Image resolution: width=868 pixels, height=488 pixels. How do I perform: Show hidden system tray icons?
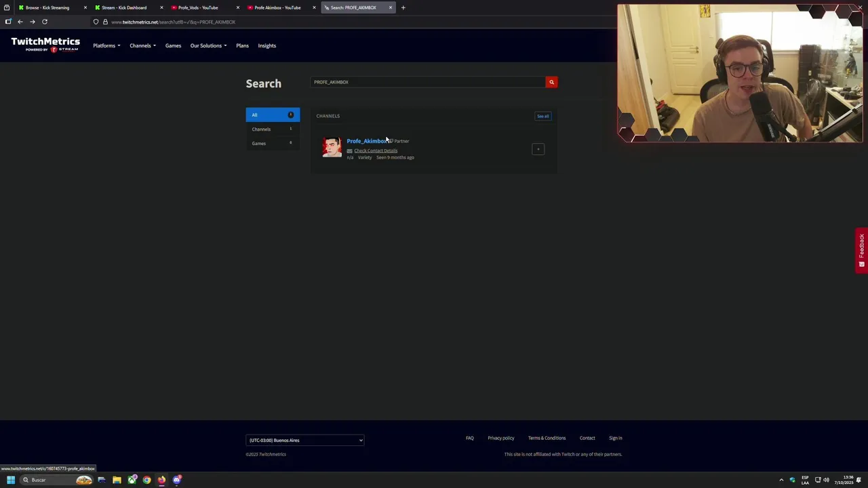(781, 480)
